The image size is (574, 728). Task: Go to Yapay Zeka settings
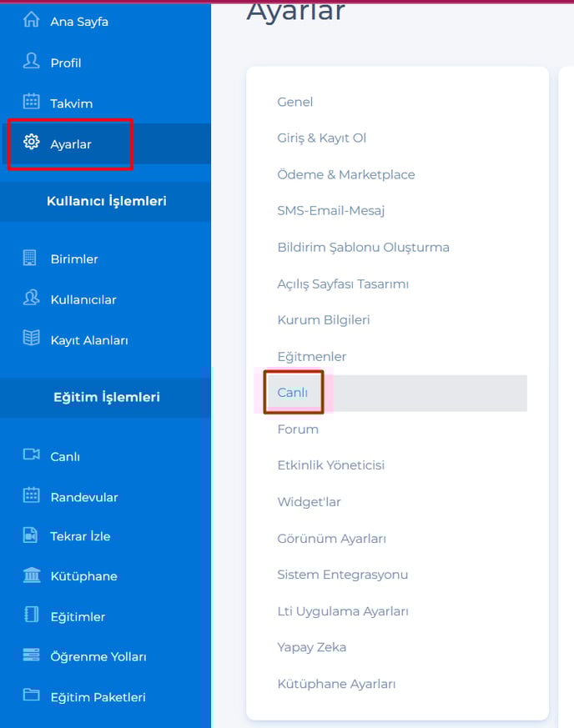[x=312, y=647]
